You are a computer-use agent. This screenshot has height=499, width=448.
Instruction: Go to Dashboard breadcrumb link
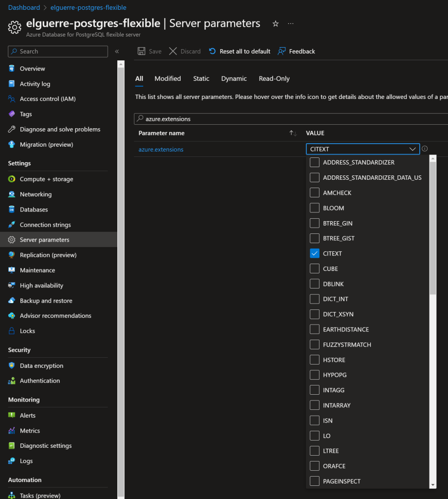pyautogui.click(x=24, y=7)
